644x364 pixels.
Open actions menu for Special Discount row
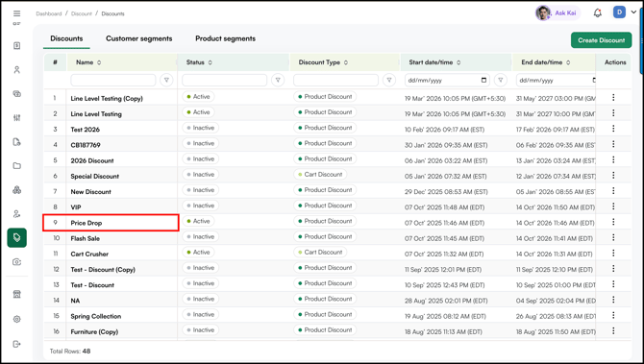pyautogui.click(x=613, y=175)
